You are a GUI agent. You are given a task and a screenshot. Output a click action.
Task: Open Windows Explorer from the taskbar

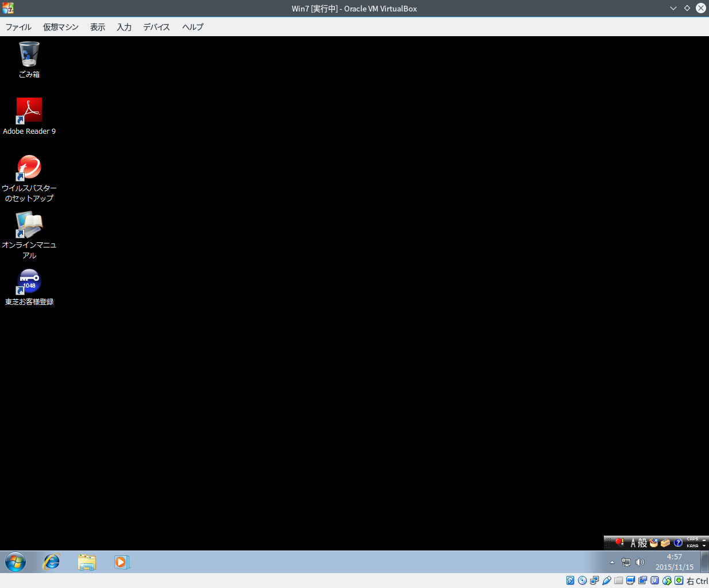pos(87,562)
